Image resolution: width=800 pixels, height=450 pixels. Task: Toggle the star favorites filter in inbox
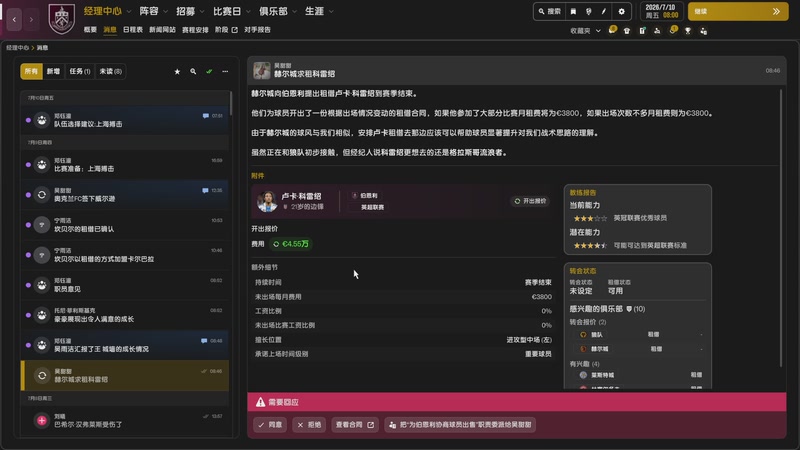click(177, 71)
